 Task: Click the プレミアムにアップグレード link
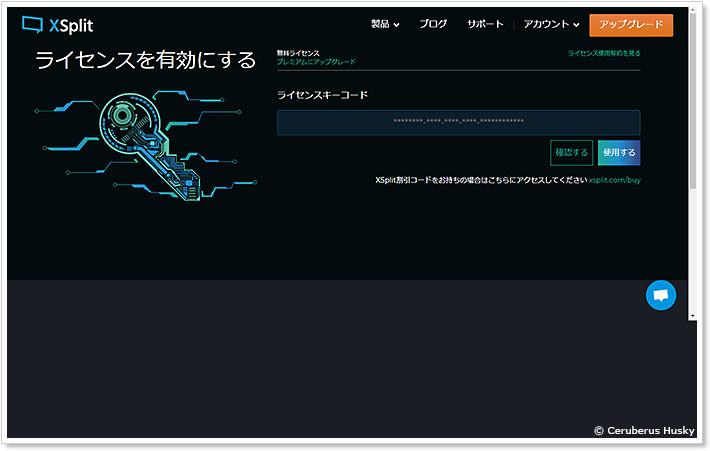pyautogui.click(x=316, y=62)
